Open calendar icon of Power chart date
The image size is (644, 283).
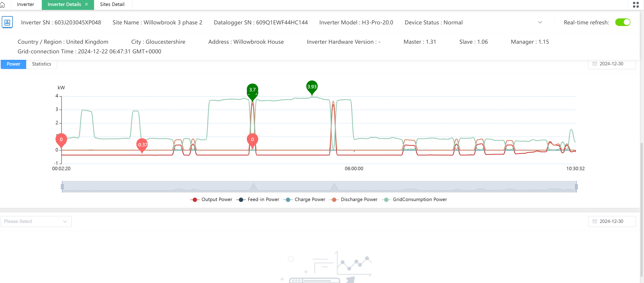click(x=595, y=64)
